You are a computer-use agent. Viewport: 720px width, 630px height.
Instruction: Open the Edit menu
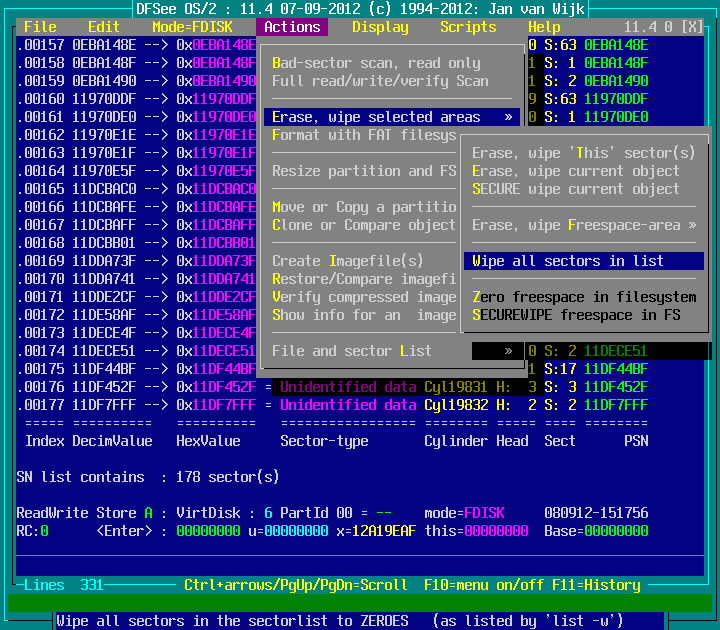[103, 27]
